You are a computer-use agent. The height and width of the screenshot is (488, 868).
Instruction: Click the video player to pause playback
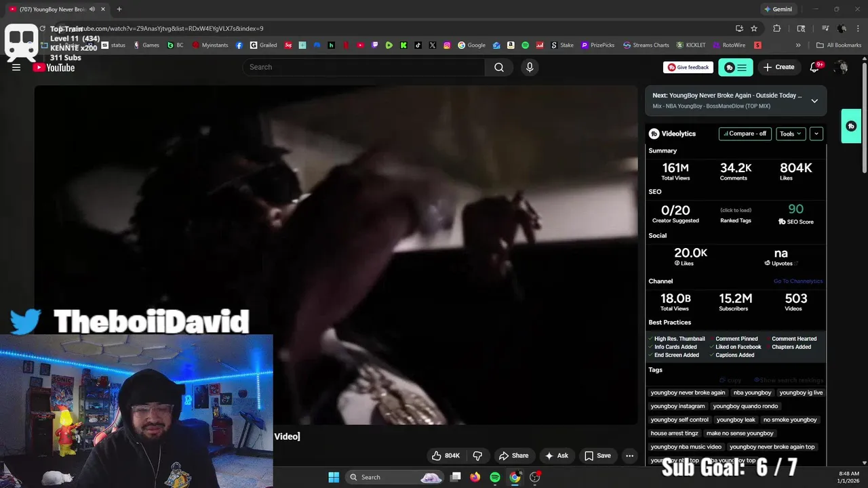(x=336, y=254)
